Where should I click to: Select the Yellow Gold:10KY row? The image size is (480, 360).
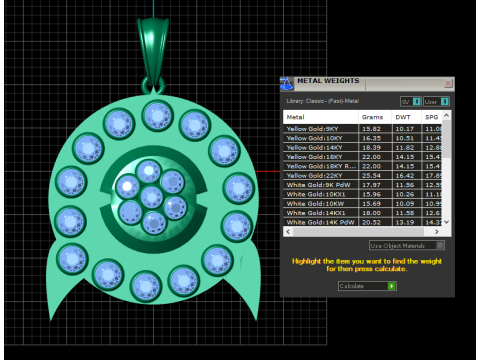click(x=363, y=138)
